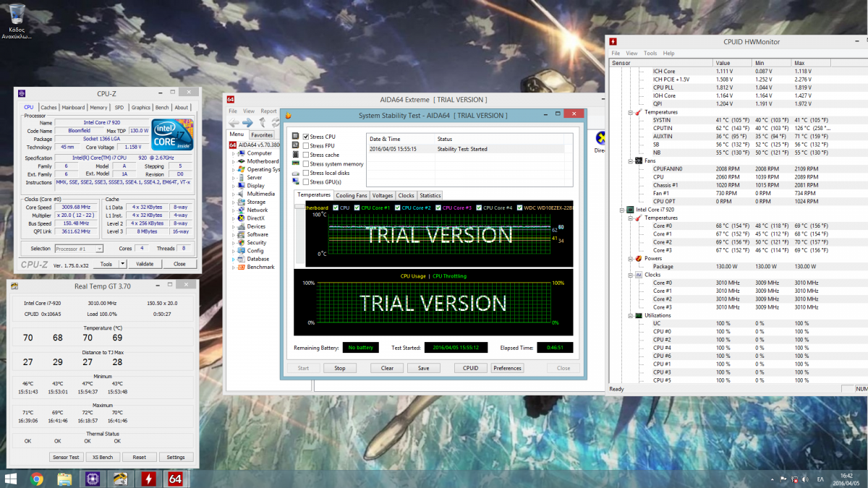Open Chrome from the taskbar
Screen dimensions: 868x488
coord(37,478)
